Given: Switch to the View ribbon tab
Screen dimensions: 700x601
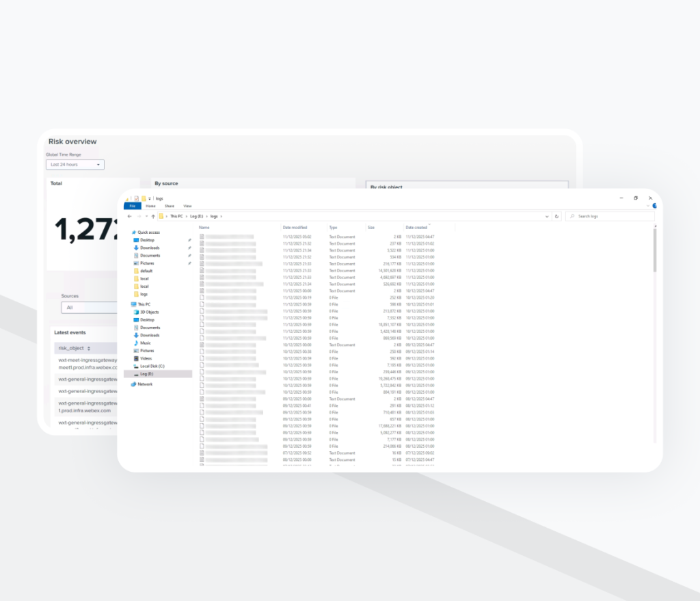Looking at the screenshot, I should [187, 206].
